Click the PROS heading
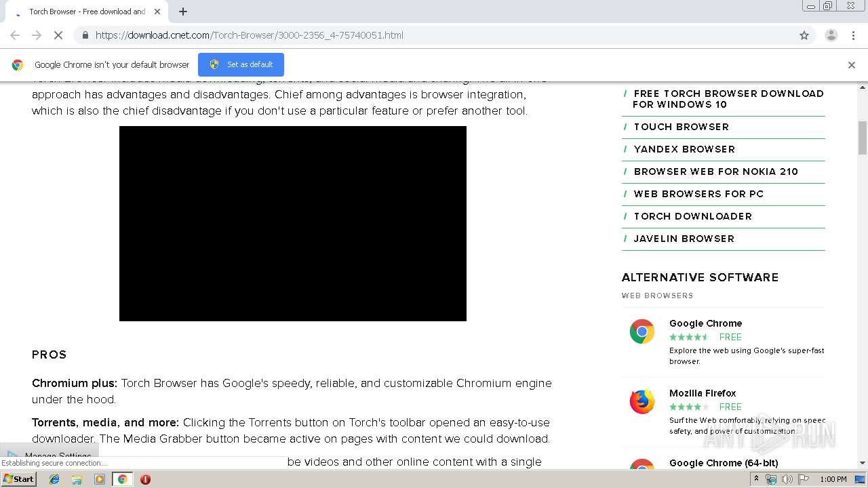Screen dimensions: 868x488 point(50,354)
